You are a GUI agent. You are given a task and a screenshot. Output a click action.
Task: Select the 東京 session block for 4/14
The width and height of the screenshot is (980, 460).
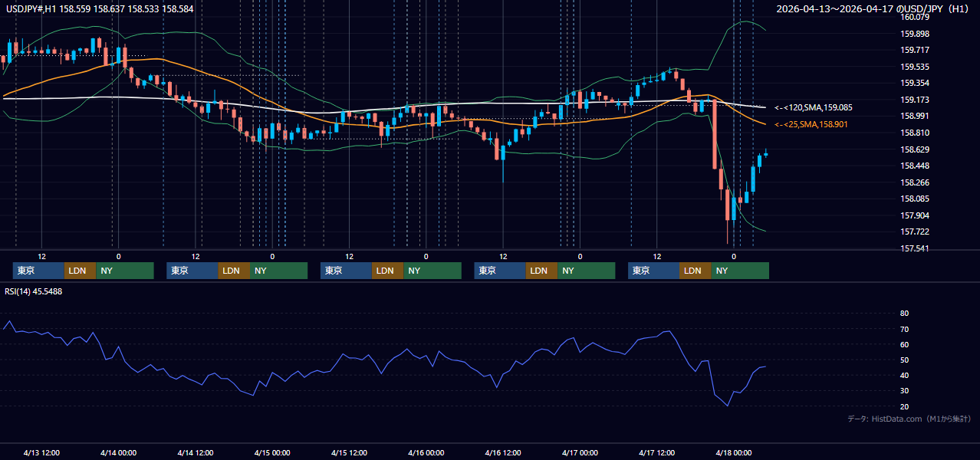(192, 271)
